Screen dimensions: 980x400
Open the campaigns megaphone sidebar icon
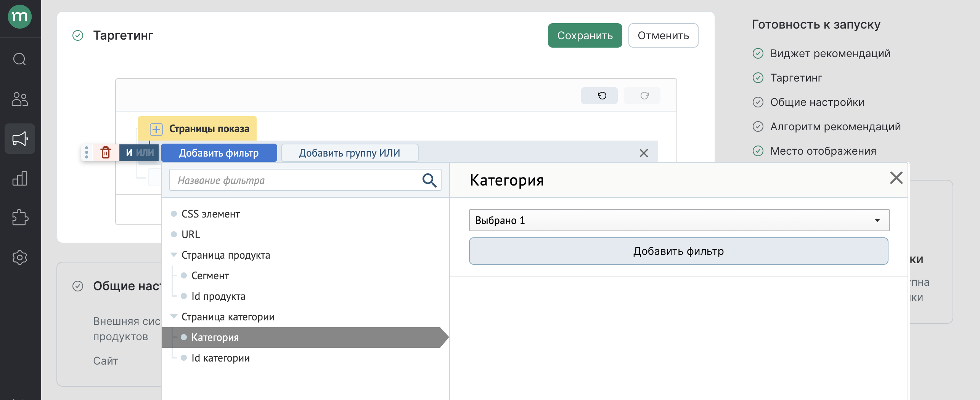pyautogui.click(x=20, y=139)
